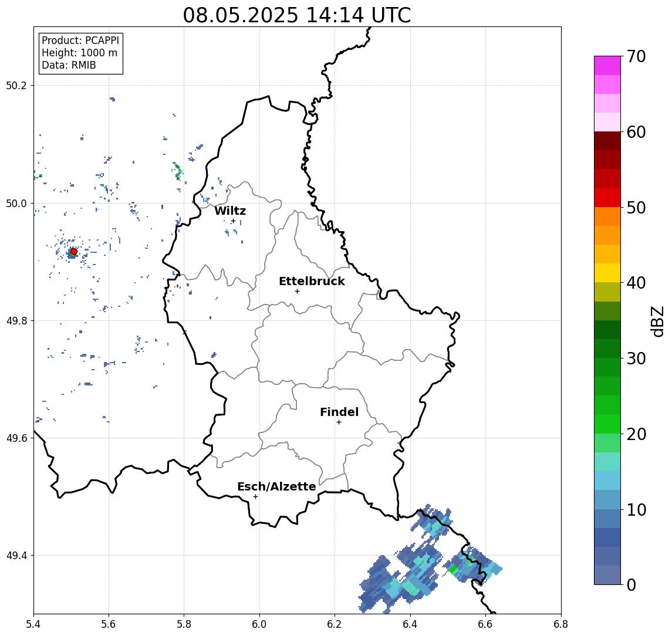This screenshot has width=672, height=636.
Task: Click the longitude tick label 5.8
Action: (184, 624)
